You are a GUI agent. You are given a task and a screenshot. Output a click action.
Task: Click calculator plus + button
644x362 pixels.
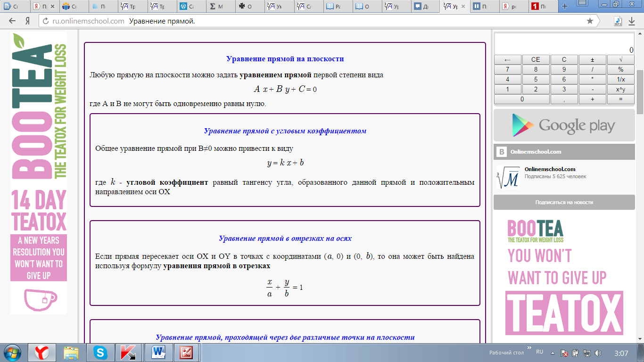592,99
